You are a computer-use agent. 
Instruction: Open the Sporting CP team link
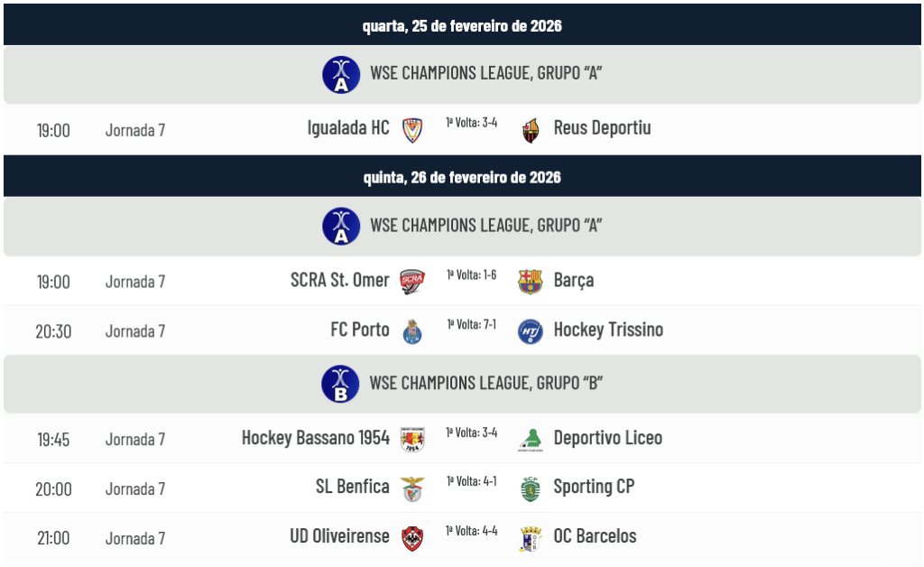(x=594, y=488)
